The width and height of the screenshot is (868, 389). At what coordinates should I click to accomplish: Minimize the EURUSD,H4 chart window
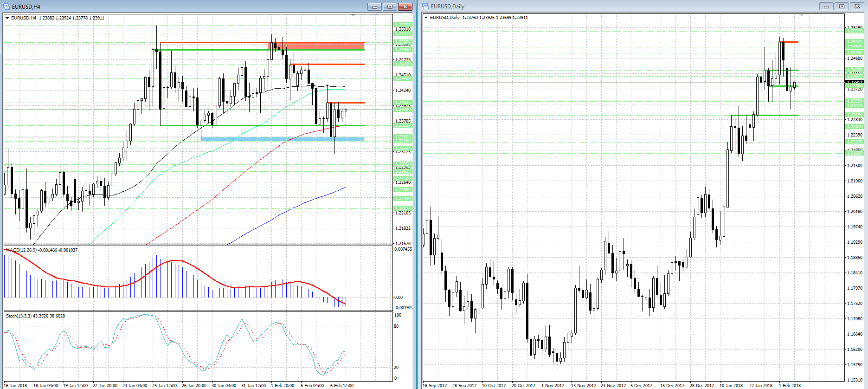374,6
